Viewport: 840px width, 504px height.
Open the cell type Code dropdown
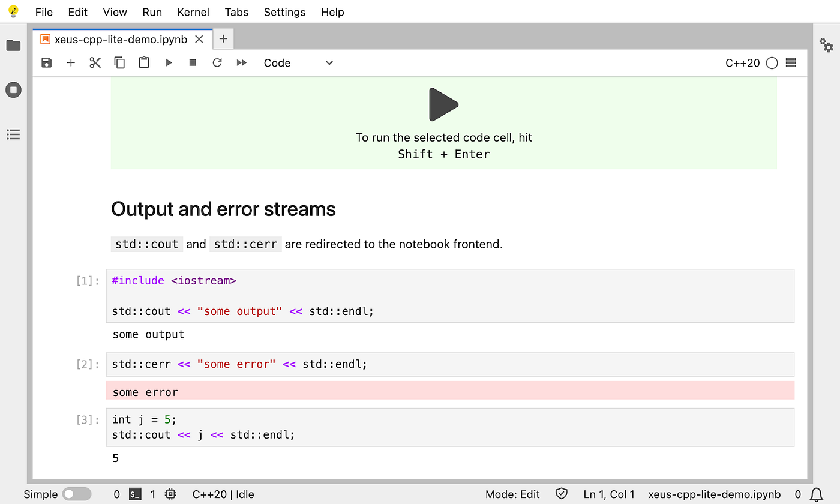tap(298, 63)
